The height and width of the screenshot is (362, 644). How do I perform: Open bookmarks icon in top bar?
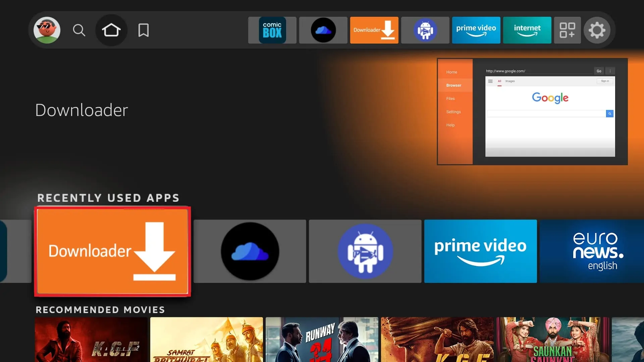143,29
